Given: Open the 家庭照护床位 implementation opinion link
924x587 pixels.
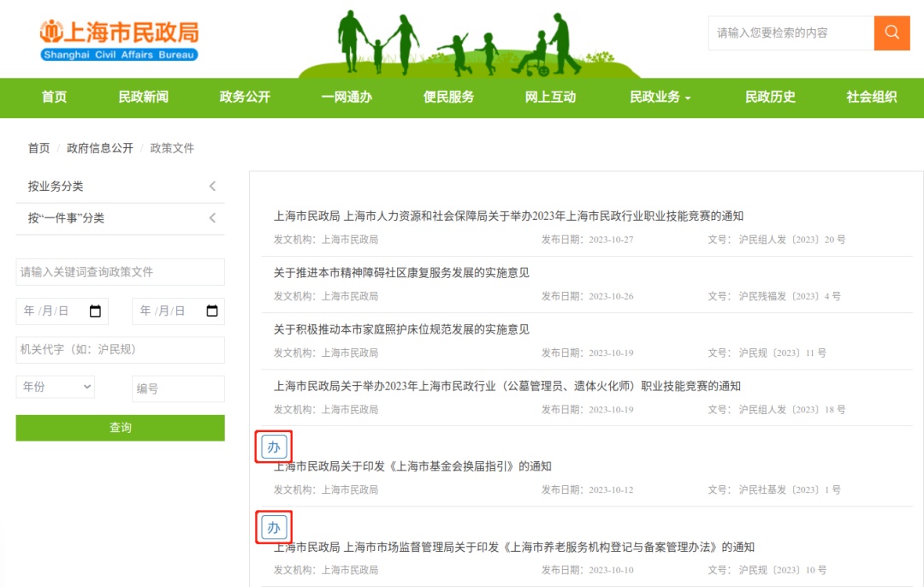Looking at the screenshot, I should 401,329.
